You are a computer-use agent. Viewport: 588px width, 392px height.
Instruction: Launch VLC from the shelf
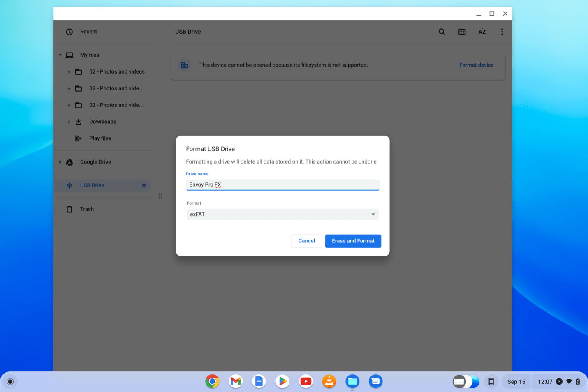pyautogui.click(x=329, y=382)
